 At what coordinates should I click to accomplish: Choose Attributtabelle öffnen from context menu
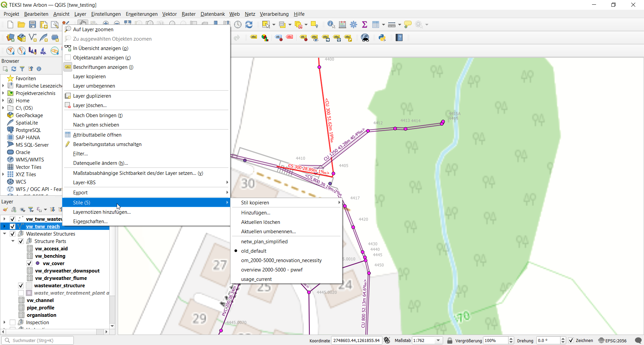click(x=146, y=135)
